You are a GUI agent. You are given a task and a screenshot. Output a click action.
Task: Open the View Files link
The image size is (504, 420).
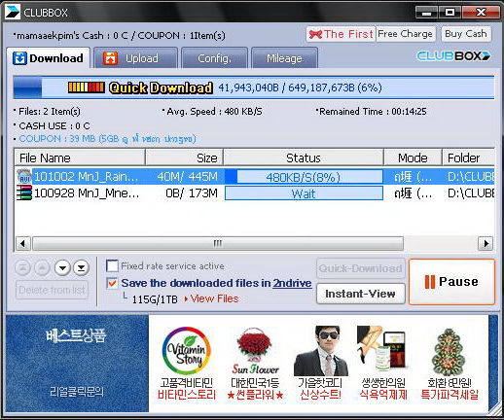[x=214, y=298]
